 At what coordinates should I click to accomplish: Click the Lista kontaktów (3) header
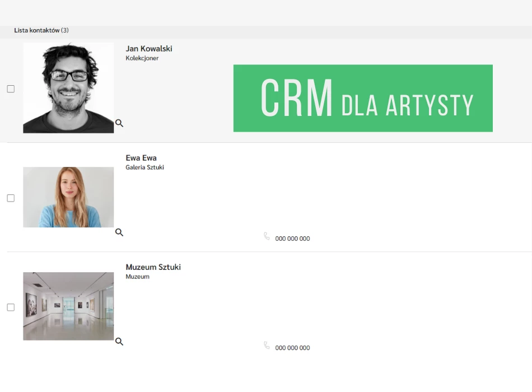41,30
